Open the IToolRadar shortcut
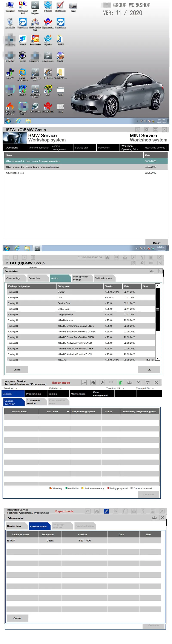The image size is (172, 644). click(48, 73)
